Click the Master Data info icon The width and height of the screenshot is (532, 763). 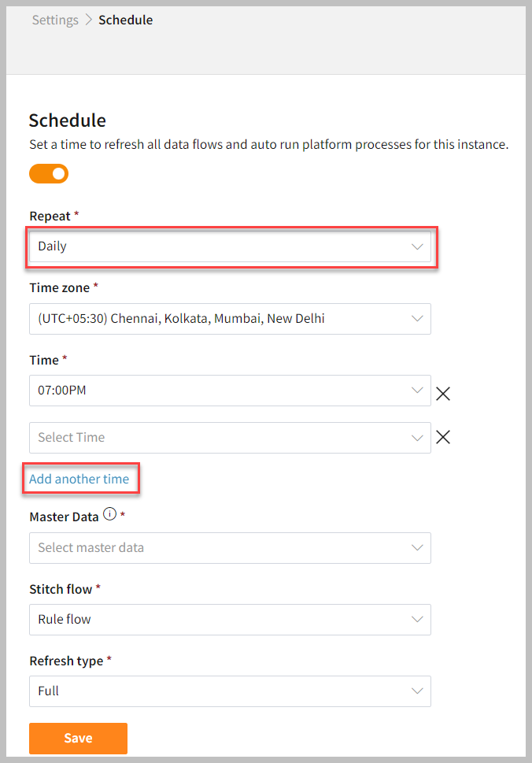pyautogui.click(x=109, y=516)
